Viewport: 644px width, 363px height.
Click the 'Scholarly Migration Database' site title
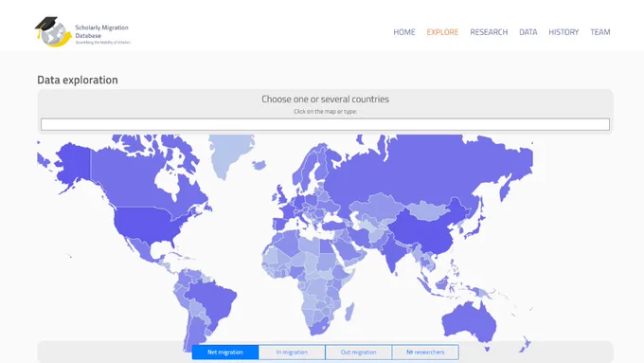(102, 31)
